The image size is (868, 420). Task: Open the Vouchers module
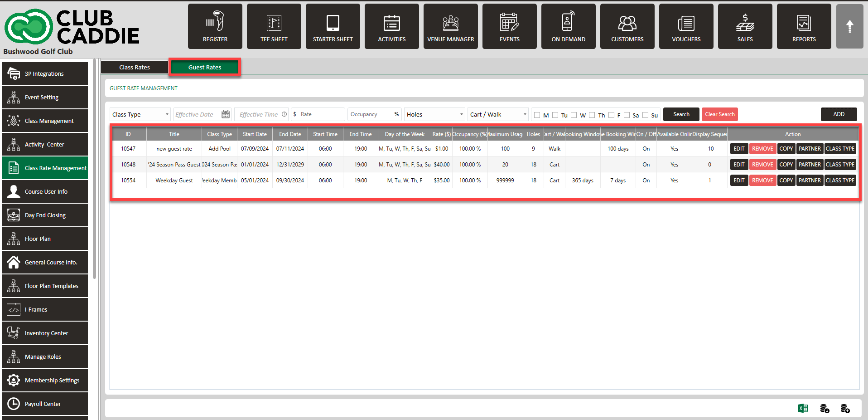(x=686, y=26)
